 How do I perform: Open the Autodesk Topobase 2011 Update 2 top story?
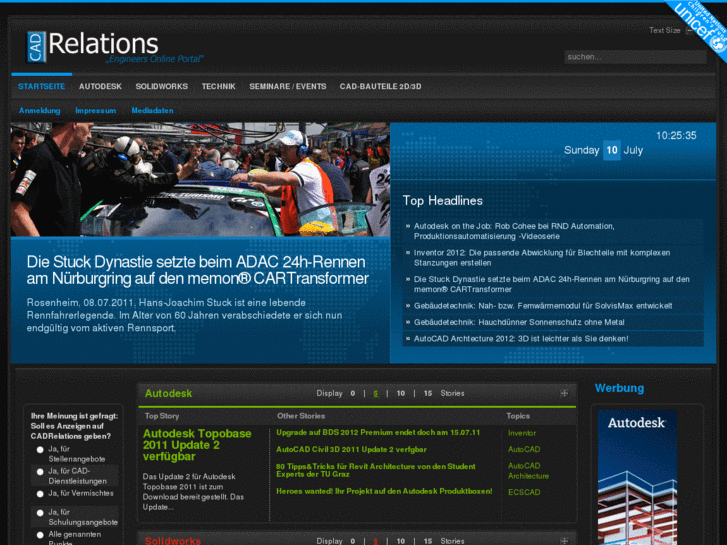pyautogui.click(x=197, y=445)
